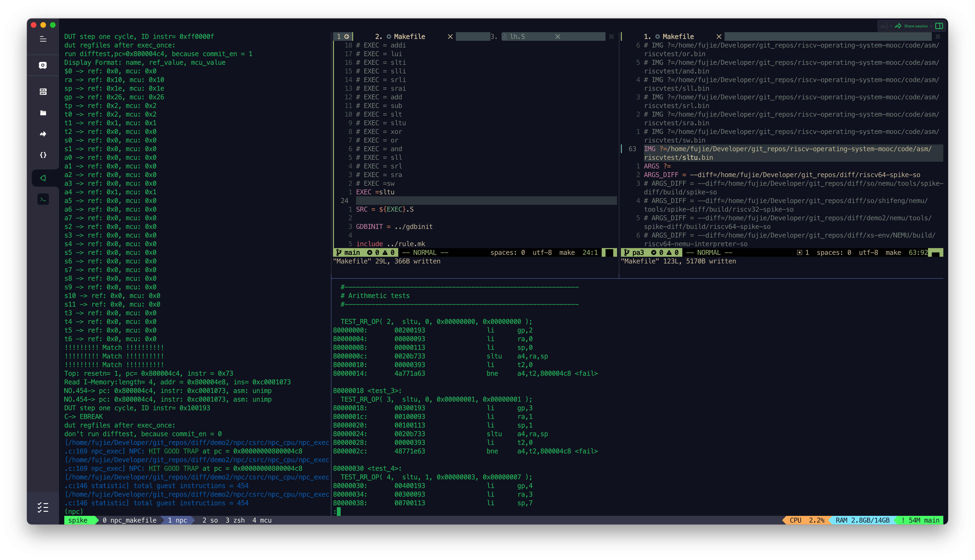Click 'GDBINIT = ../gdbinit' line
The height and width of the screenshot is (560, 975).
click(x=394, y=227)
